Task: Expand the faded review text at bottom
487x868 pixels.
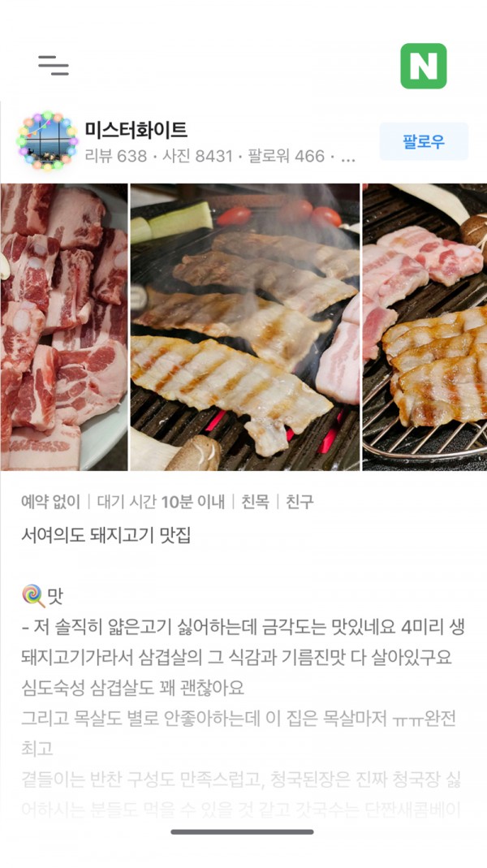Action: (242, 794)
